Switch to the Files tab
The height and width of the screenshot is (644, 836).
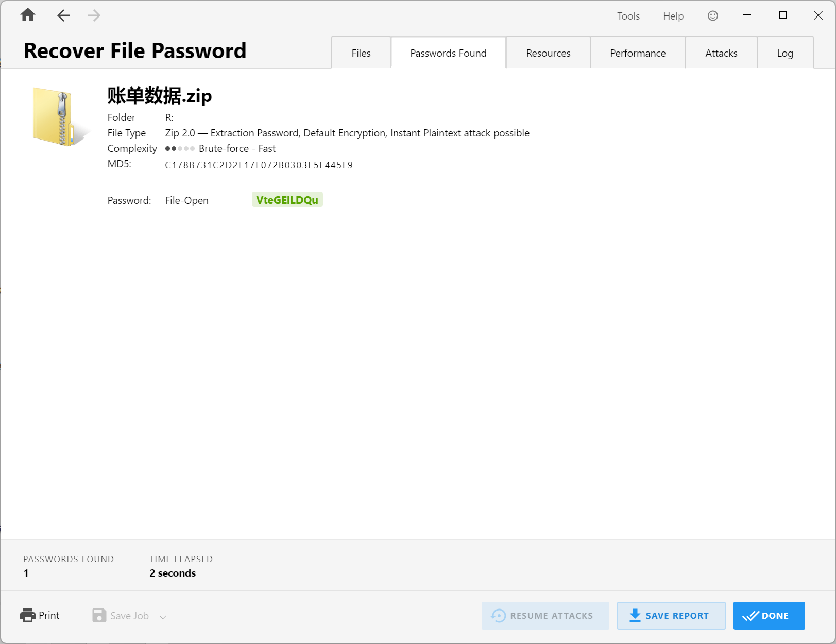pyautogui.click(x=361, y=53)
